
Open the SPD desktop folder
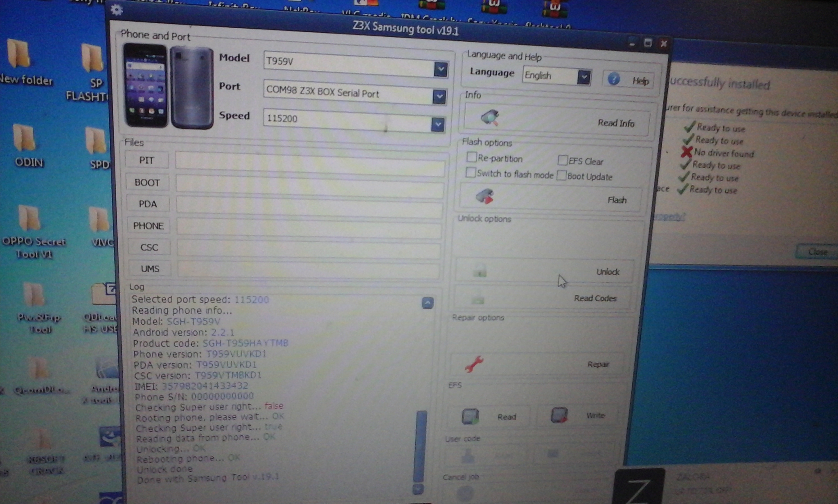click(x=98, y=148)
